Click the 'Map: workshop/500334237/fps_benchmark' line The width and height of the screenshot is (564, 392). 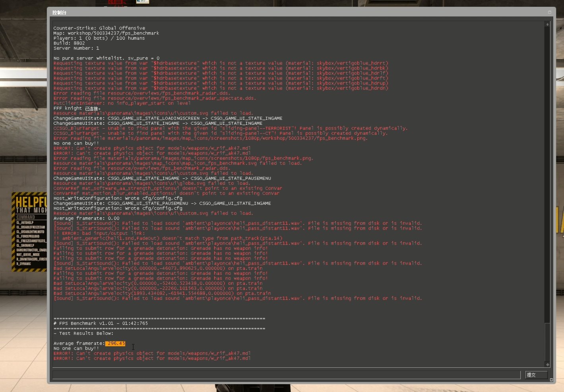106,33
